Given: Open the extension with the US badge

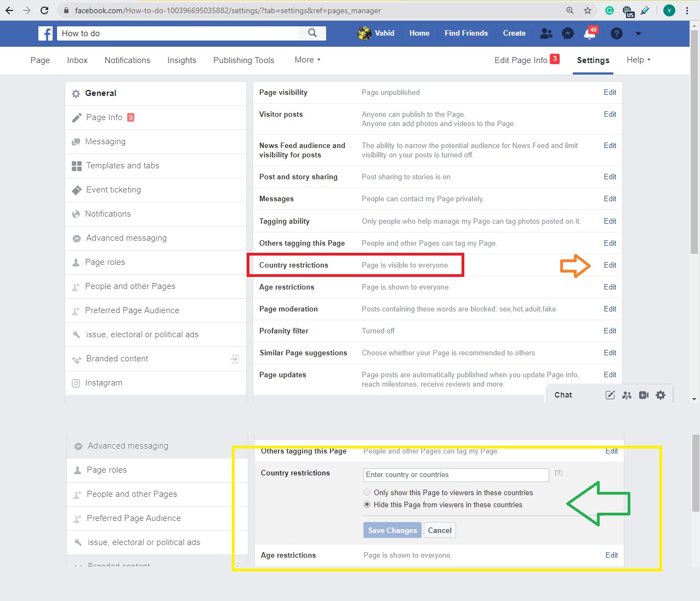Looking at the screenshot, I should click(x=628, y=11).
